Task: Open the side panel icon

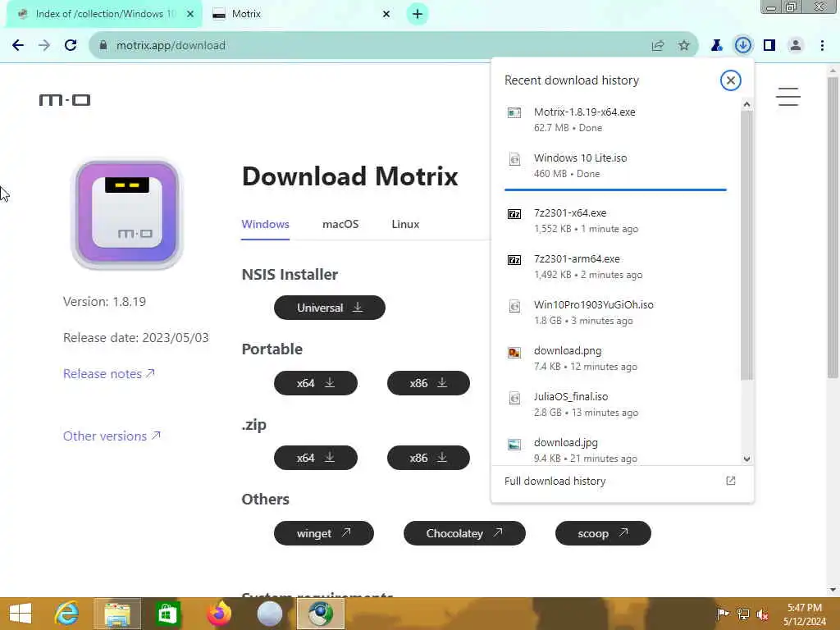Action: [x=769, y=46]
